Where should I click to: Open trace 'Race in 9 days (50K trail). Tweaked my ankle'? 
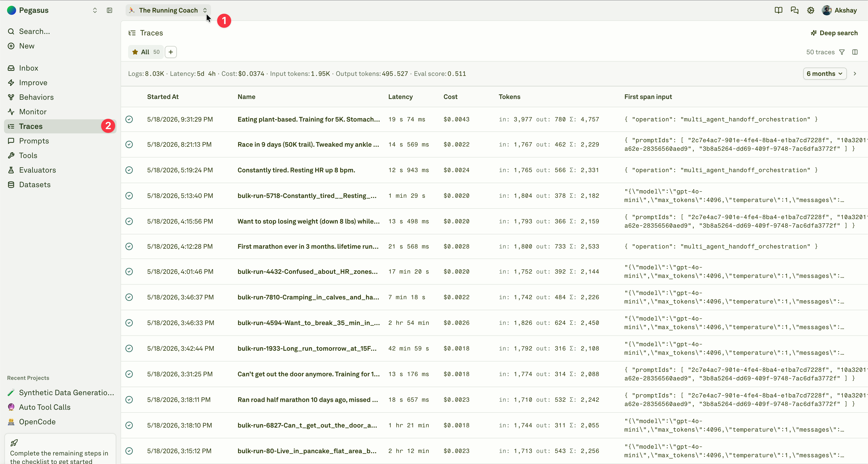[308, 144]
